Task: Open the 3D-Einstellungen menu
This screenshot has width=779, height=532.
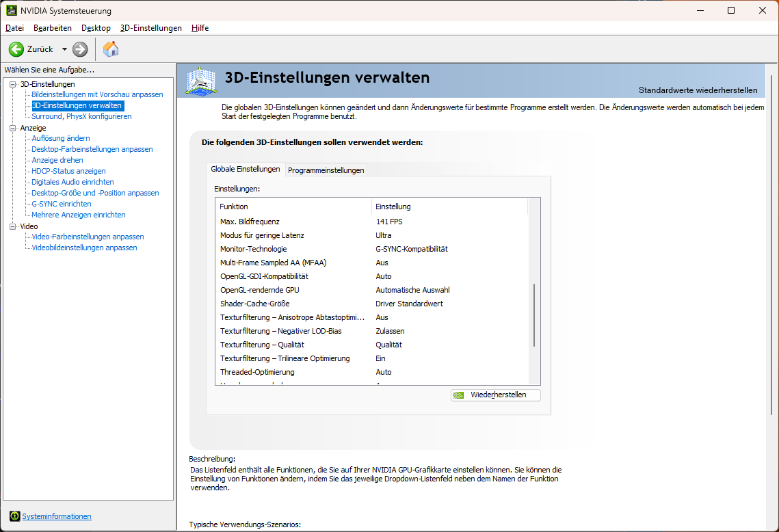Action: (x=151, y=28)
